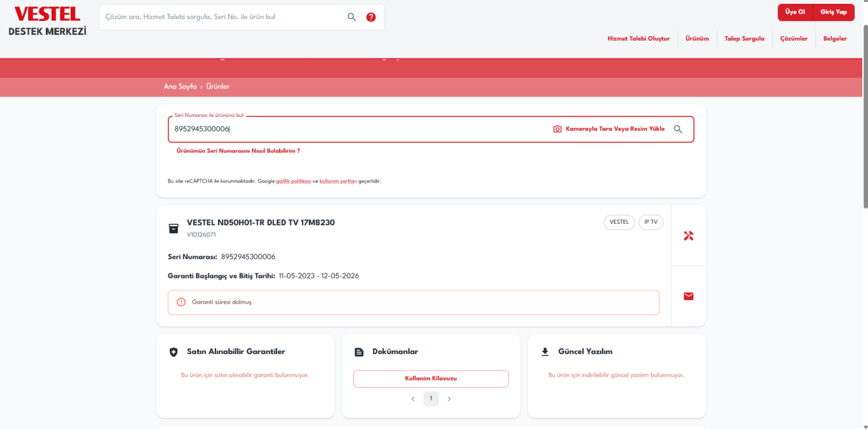Go to next page of documents
868x429 pixels.
coord(449,399)
